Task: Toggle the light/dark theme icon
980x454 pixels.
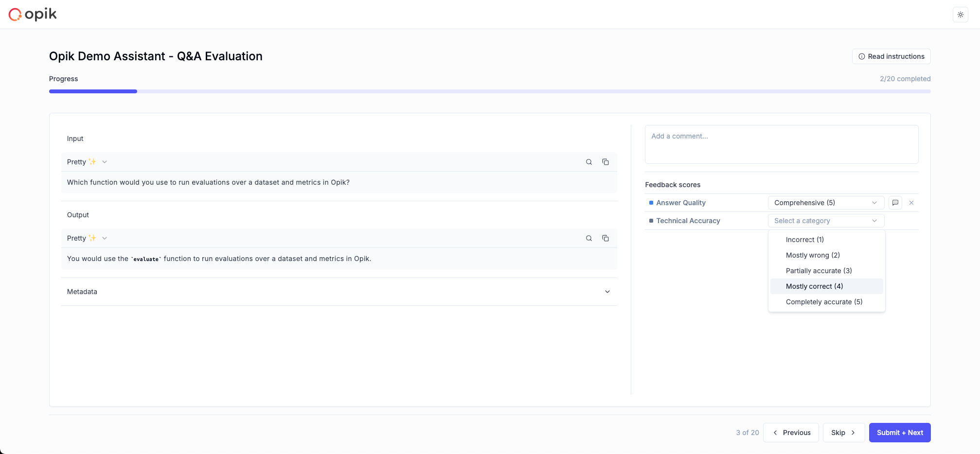Action: pos(960,15)
